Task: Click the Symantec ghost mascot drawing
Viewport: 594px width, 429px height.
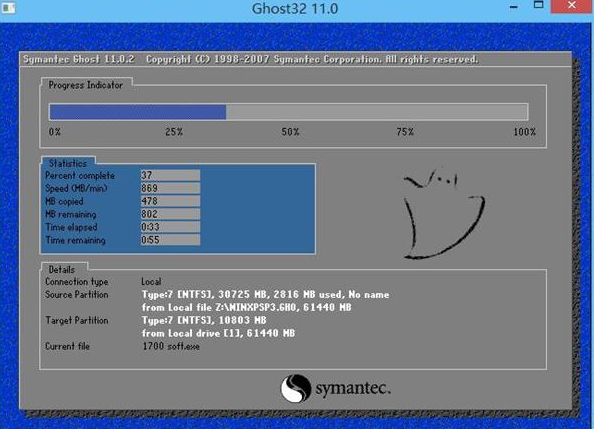Action: (x=444, y=213)
